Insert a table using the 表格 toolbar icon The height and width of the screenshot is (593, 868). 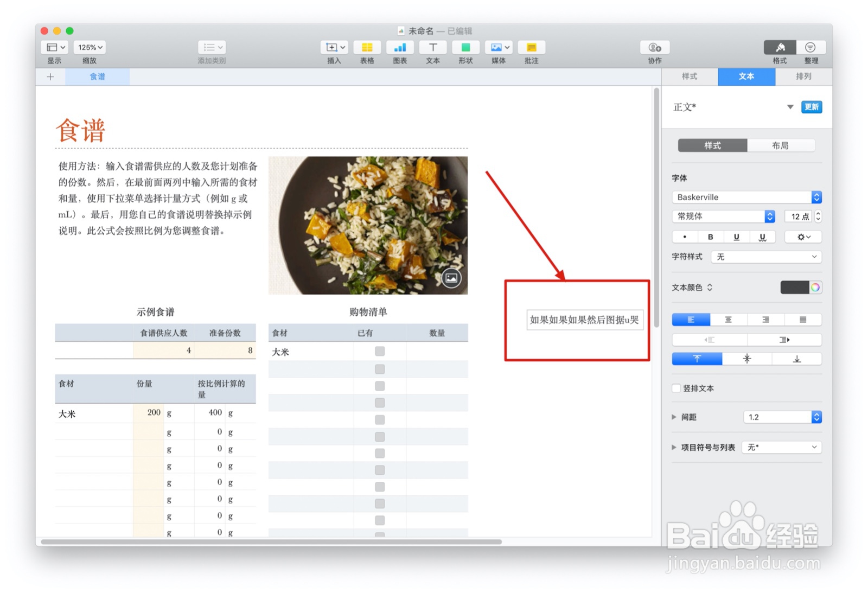coord(367,48)
